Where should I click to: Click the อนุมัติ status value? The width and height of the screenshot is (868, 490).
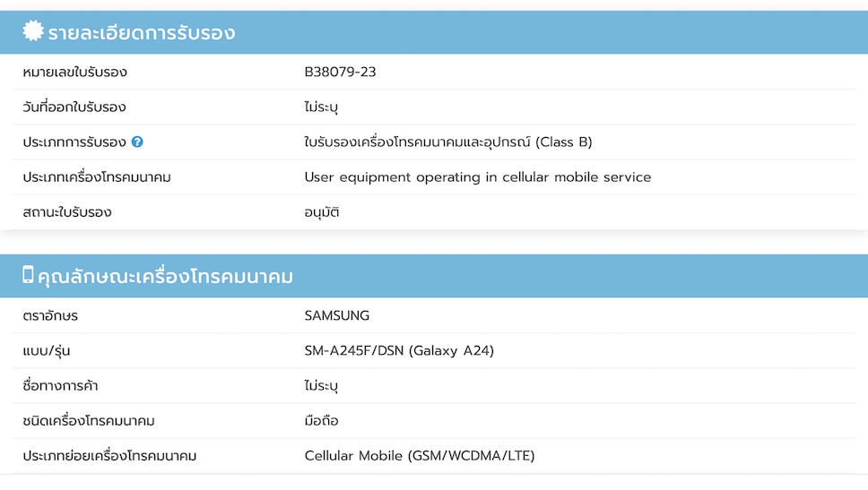point(322,212)
